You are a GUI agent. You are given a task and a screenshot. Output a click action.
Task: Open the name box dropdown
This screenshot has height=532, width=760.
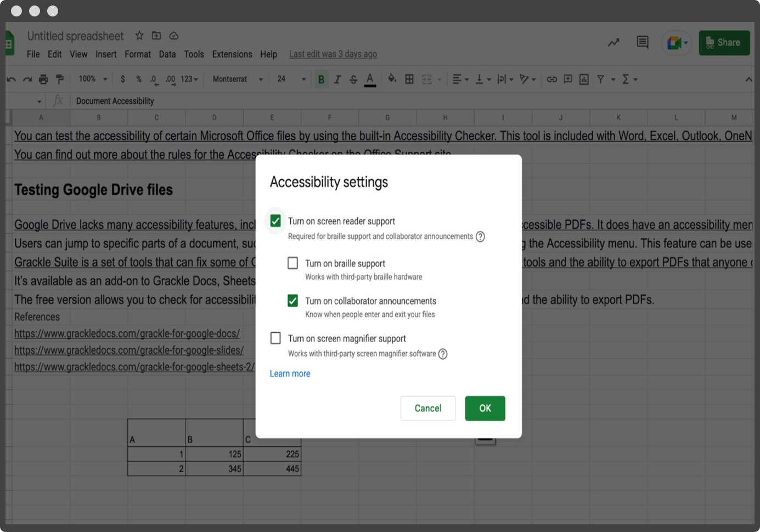[39, 101]
